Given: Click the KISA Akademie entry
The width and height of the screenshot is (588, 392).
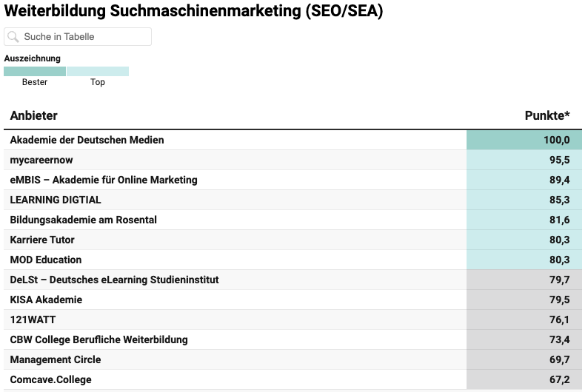Looking at the screenshot, I should click(x=46, y=300).
